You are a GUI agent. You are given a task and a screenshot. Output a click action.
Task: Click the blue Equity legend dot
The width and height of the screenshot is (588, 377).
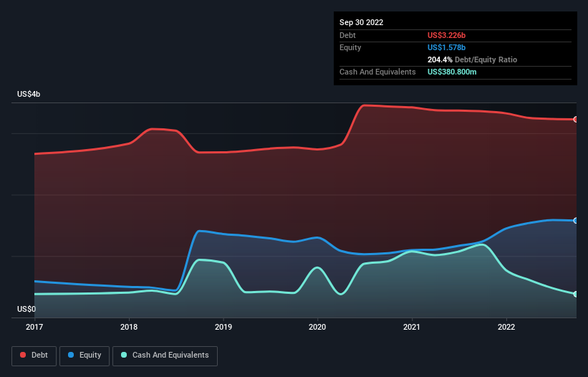[71, 355]
